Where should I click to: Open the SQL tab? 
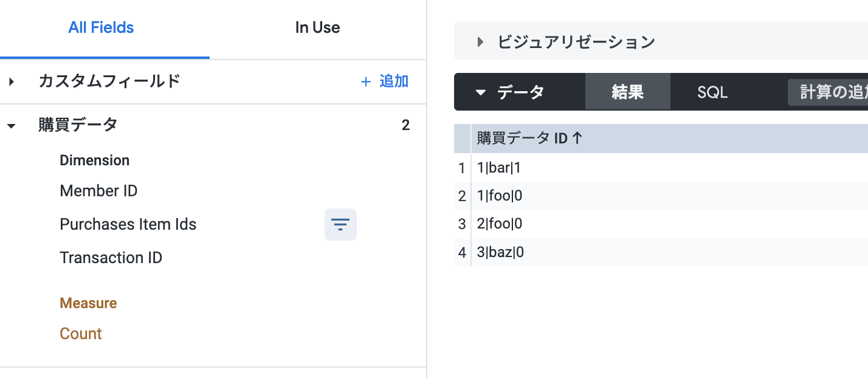tap(712, 92)
